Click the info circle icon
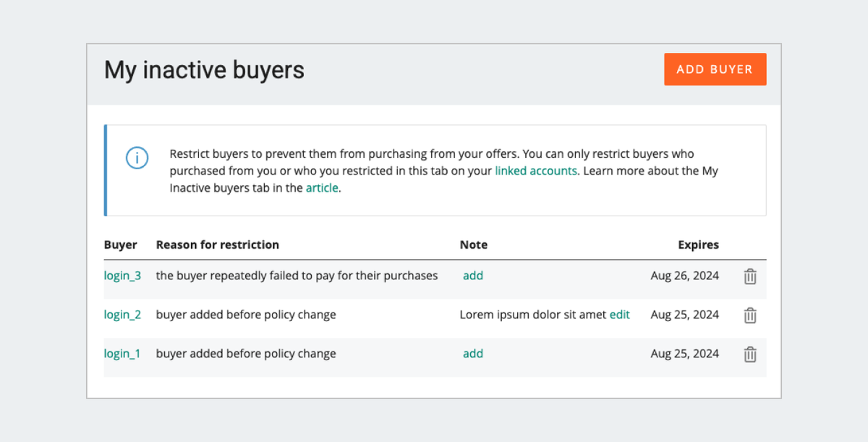Viewport: 868px width, 442px height. coord(137,158)
